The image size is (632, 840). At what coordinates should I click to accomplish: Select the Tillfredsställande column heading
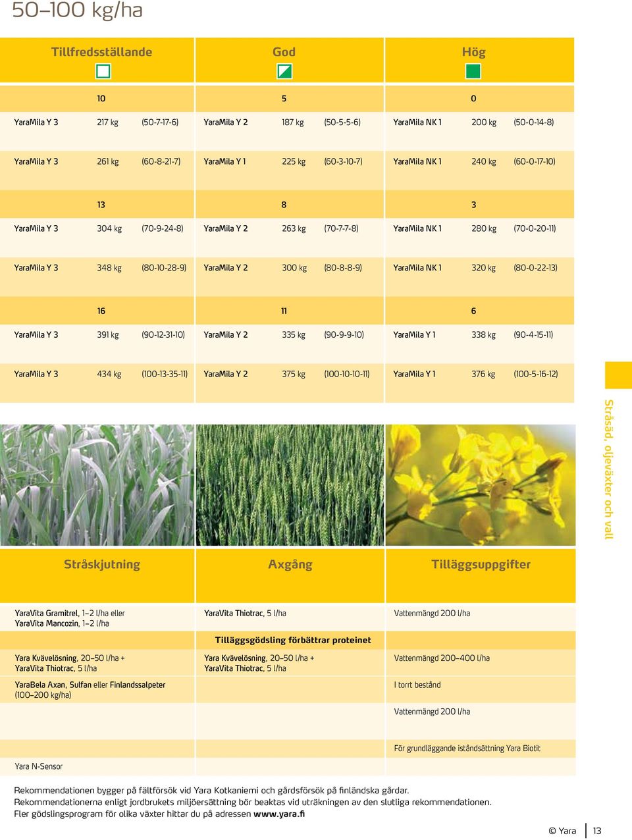pos(101,52)
